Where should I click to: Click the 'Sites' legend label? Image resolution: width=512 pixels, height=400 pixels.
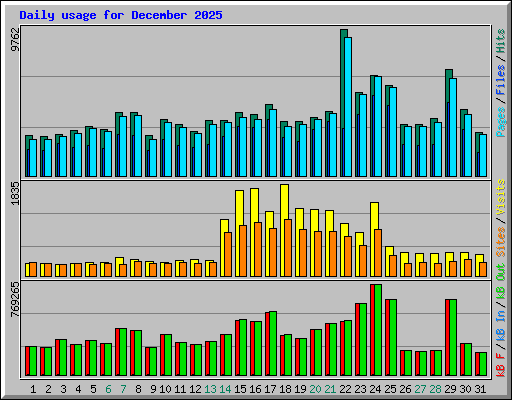coord(501,242)
